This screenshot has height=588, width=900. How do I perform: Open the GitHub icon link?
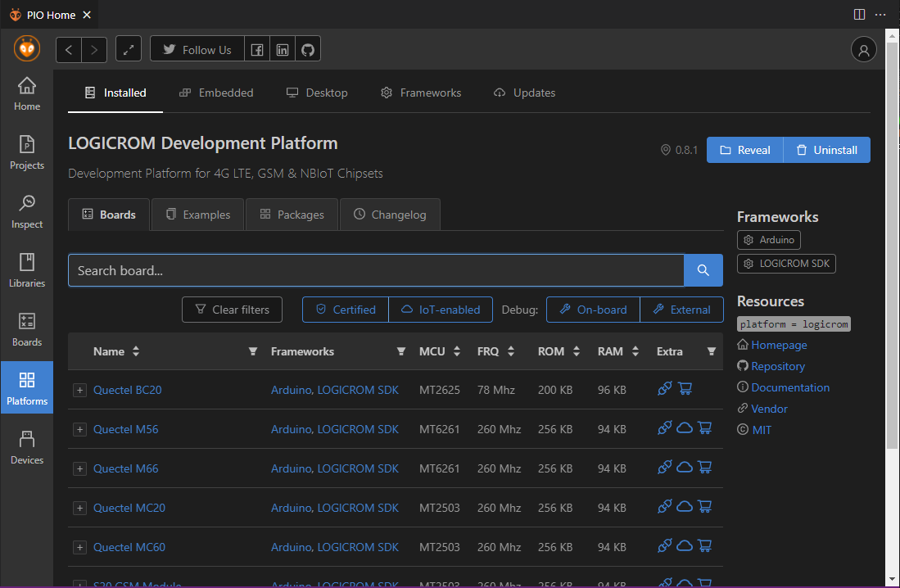(x=308, y=49)
